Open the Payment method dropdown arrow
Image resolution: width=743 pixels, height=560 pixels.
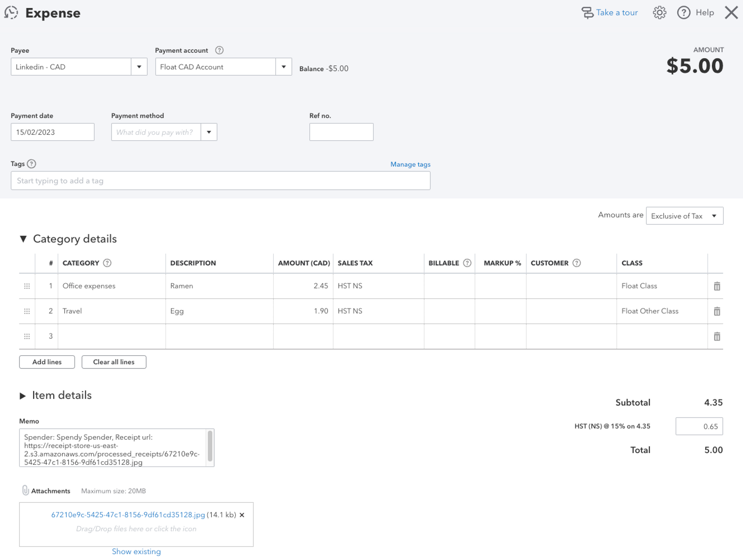pyautogui.click(x=209, y=132)
